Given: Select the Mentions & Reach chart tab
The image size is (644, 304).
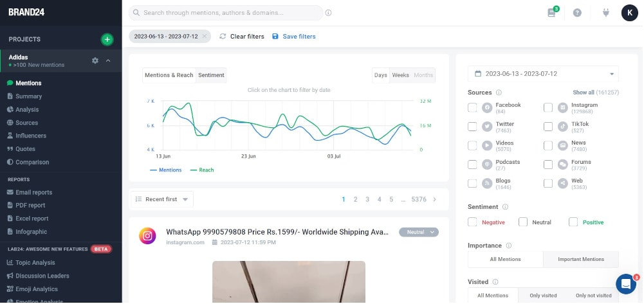Looking at the screenshot, I should click(x=169, y=75).
